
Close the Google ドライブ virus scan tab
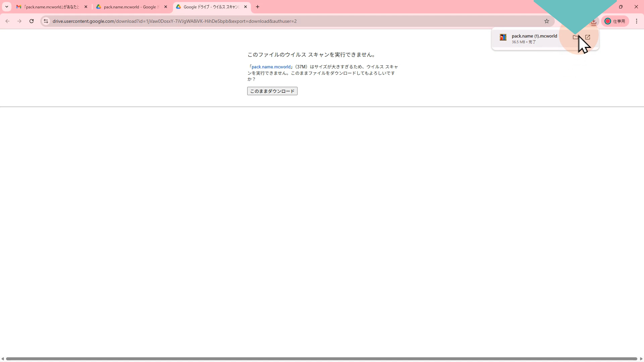point(246,7)
